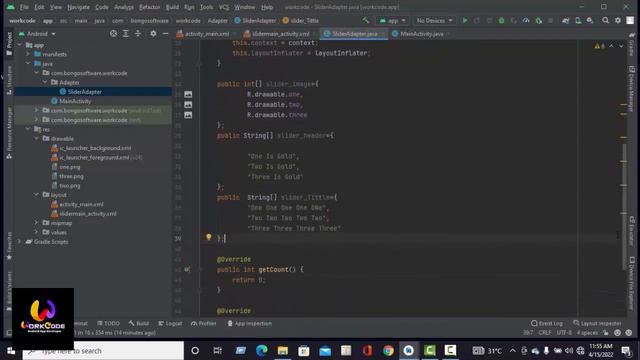Open Search Everywhere magnifier icon
This screenshot has width=640, height=360.
(605, 20)
